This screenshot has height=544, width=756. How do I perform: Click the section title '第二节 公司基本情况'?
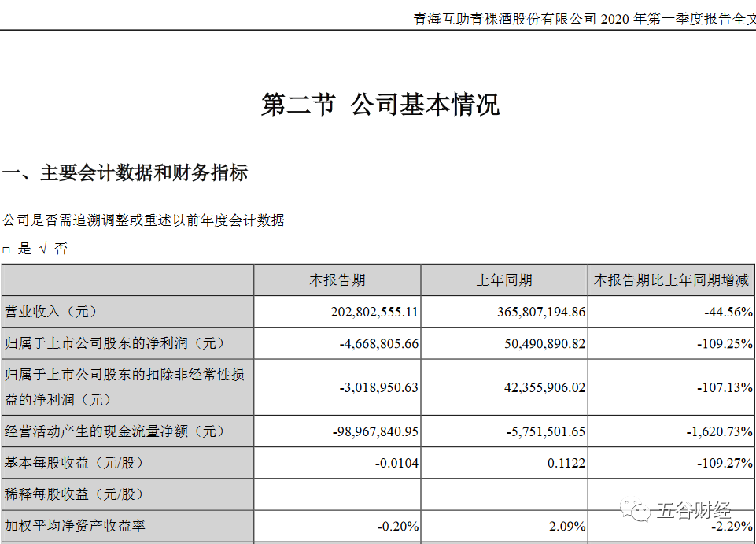381,104
